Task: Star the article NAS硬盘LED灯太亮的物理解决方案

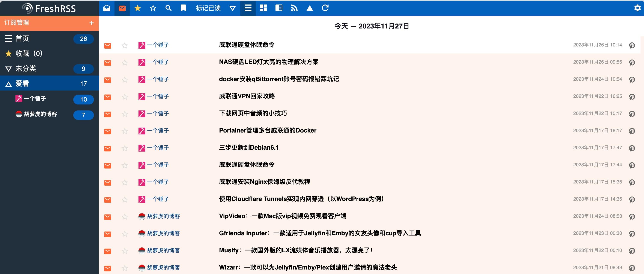Action: coord(124,62)
